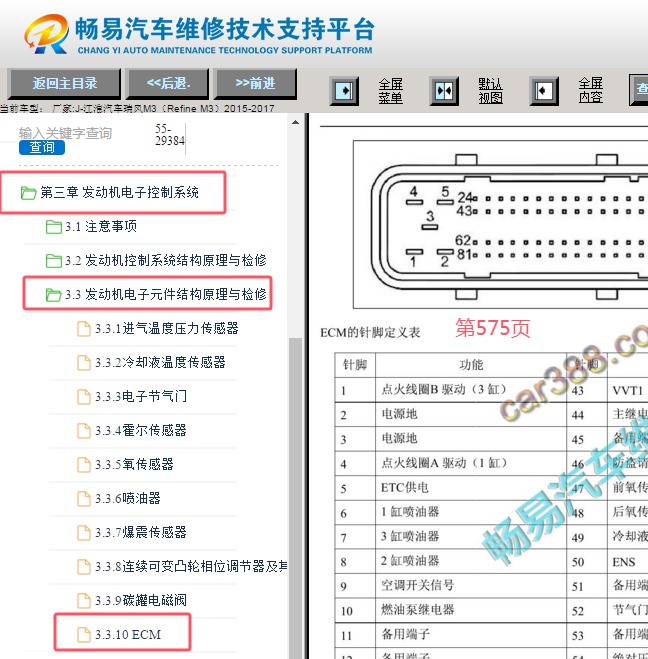Click the 第575页 page label

(493, 328)
